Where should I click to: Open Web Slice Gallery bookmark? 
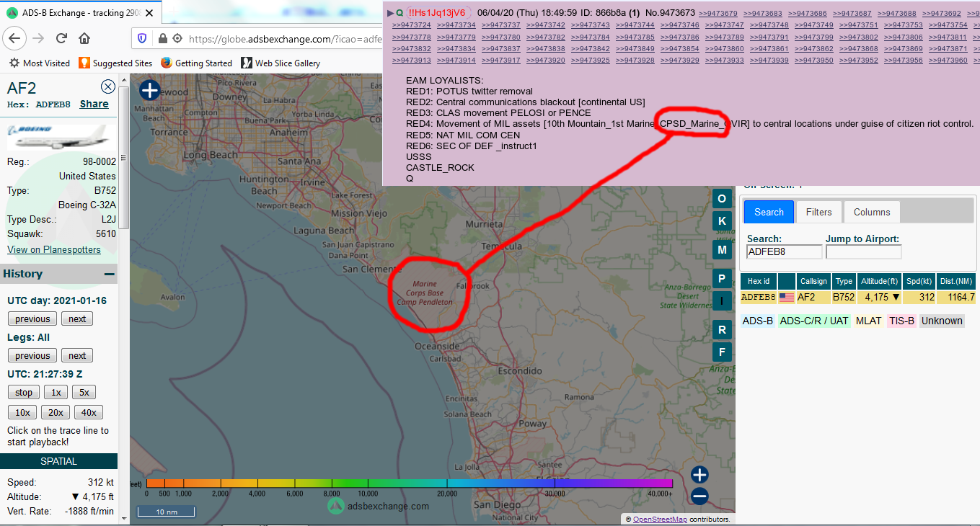281,63
